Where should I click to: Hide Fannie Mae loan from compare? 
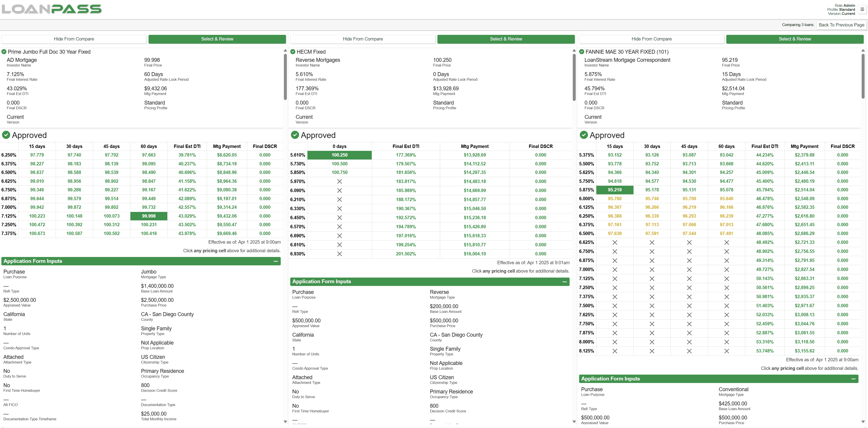pos(651,39)
